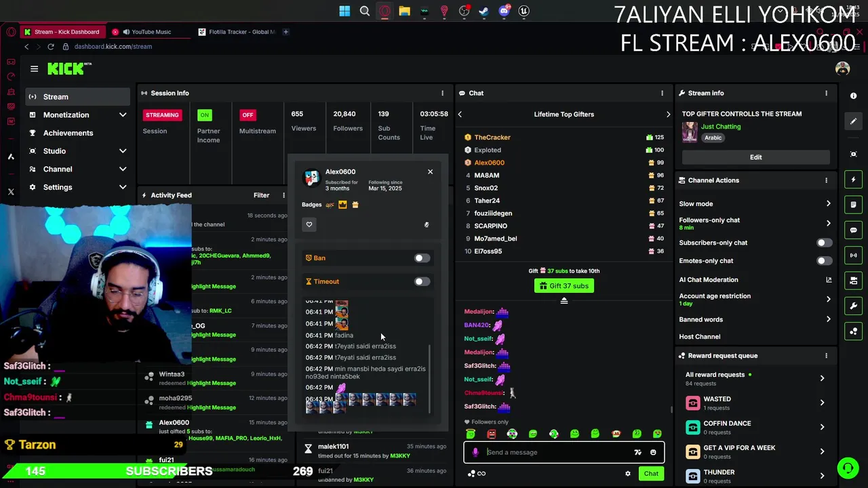The image size is (868, 488).
Task: Open Reward request queue three-dot menu
Action: [826, 355]
